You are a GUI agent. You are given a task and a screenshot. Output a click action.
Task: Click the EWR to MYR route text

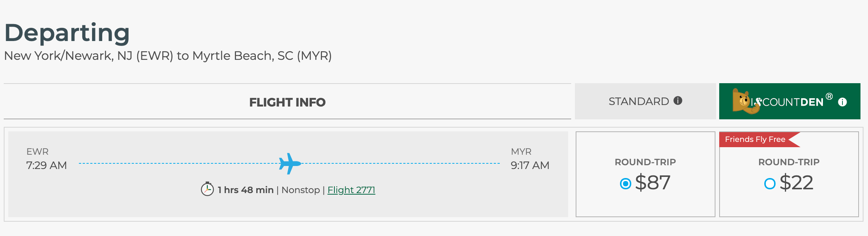(x=168, y=56)
